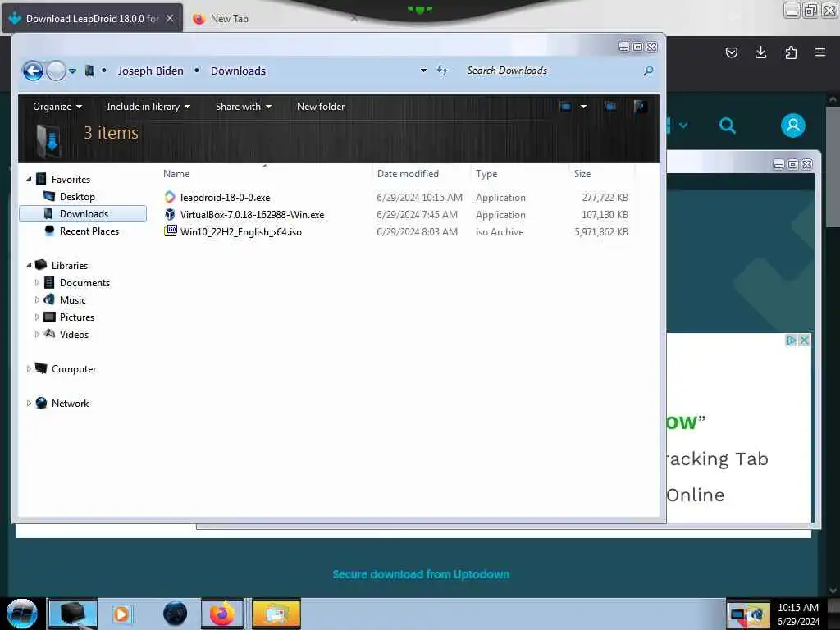
Task: Sort files by Type column
Action: [486, 174]
